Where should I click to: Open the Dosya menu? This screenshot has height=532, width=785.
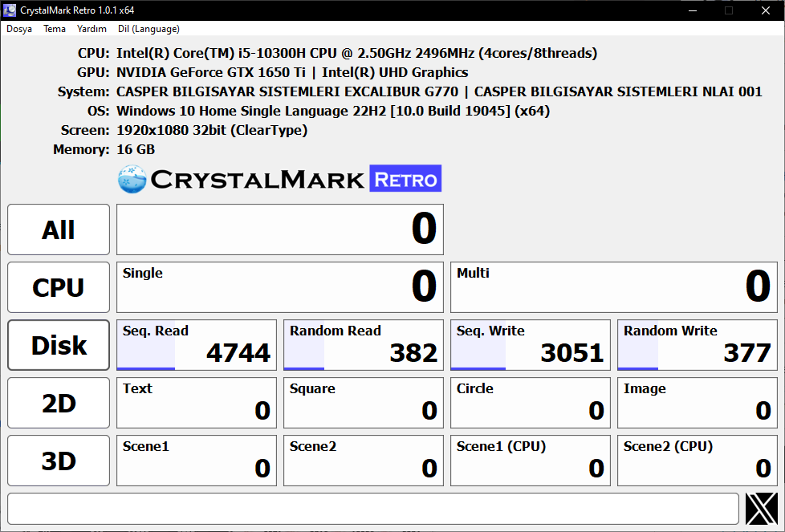coord(19,29)
